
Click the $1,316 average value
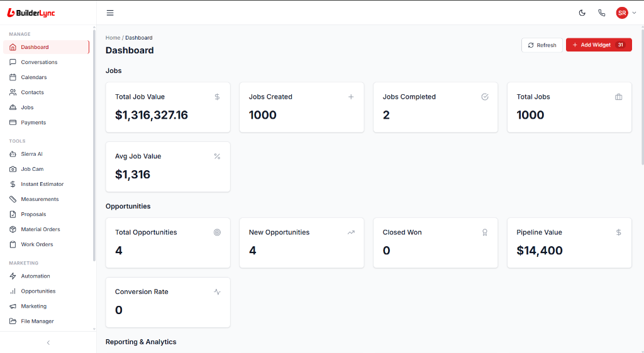tap(133, 175)
